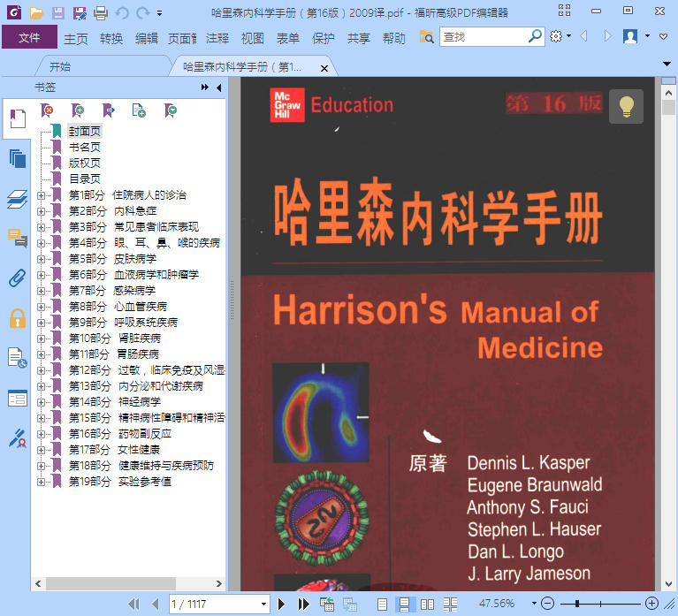Image resolution: width=678 pixels, height=616 pixels.
Task: Open the Layers side panel
Action: pos(18,199)
